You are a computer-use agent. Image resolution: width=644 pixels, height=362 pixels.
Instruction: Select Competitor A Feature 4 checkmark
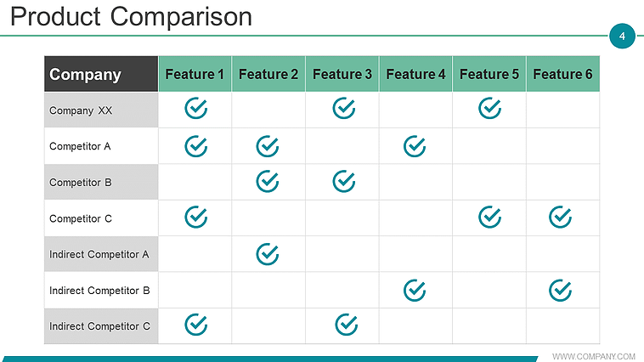pos(415,146)
